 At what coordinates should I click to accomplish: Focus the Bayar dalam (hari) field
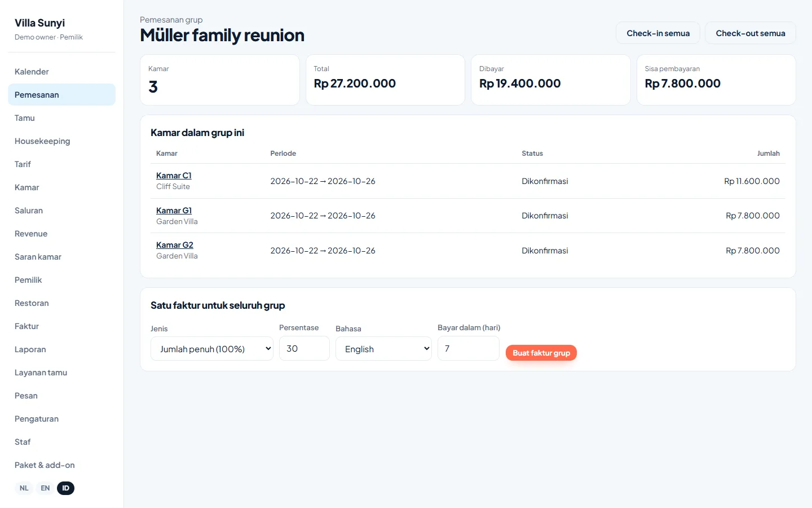pyautogui.click(x=469, y=348)
